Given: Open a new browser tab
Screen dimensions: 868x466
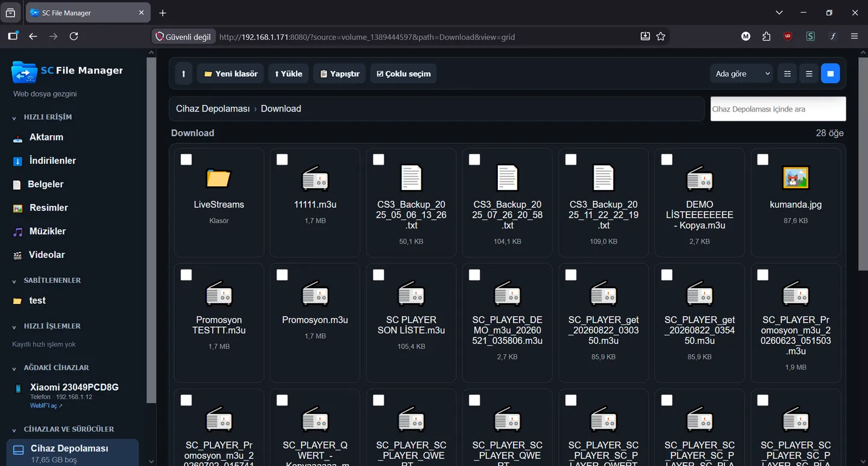Looking at the screenshot, I should [163, 13].
